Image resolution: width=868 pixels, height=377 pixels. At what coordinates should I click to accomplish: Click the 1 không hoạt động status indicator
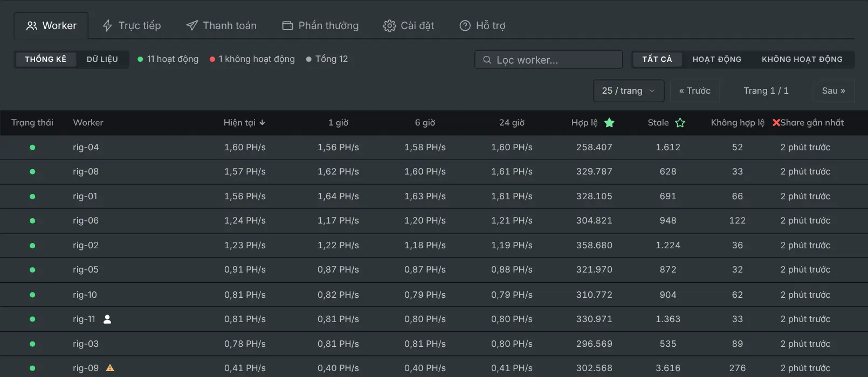coord(252,59)
